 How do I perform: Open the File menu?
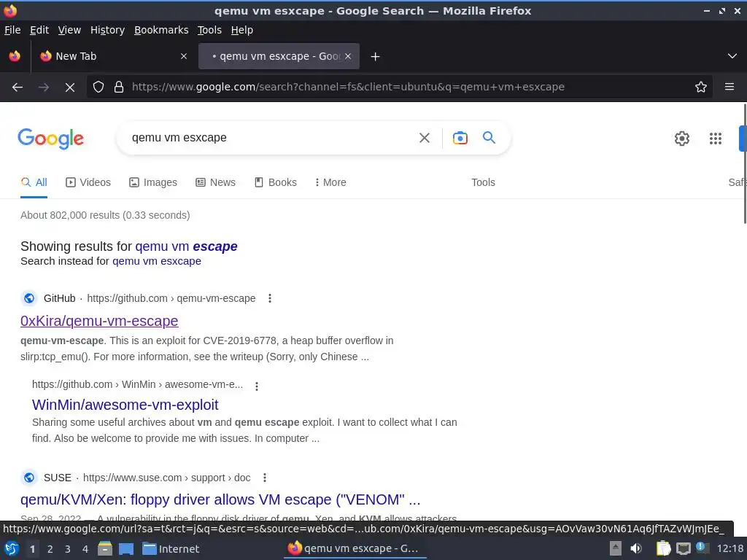(x=12, y=30)
